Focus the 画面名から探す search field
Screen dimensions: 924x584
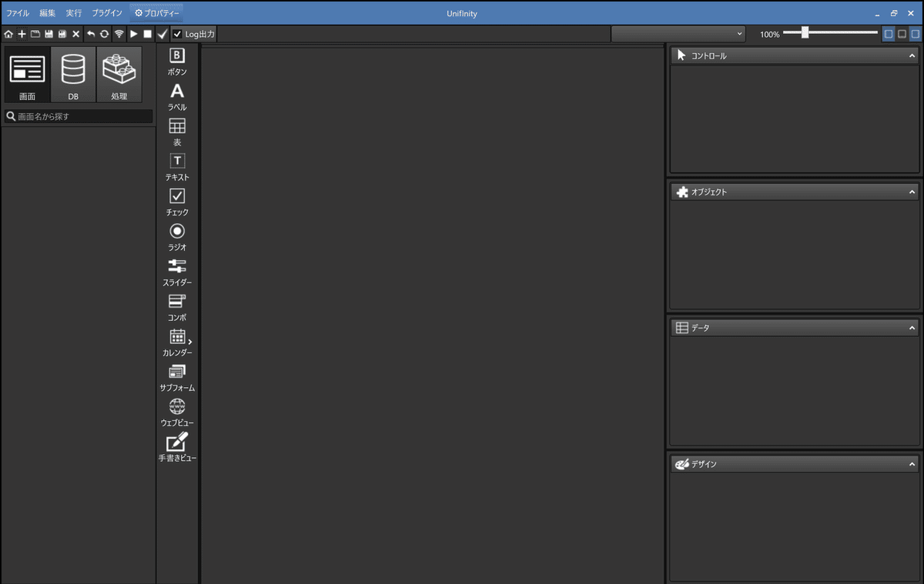tap(78, 116)
